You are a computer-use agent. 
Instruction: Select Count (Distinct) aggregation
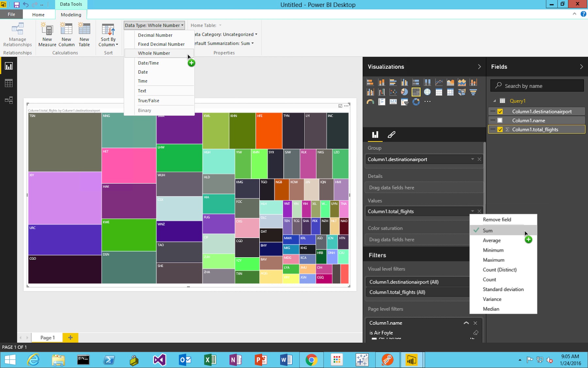(x=500, y=270)
